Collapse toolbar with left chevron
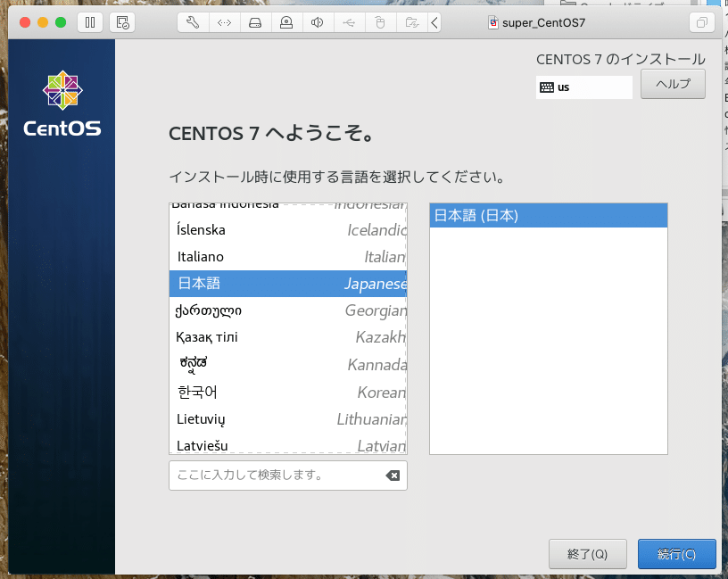 pyautogui.click(x=434, y=22)
